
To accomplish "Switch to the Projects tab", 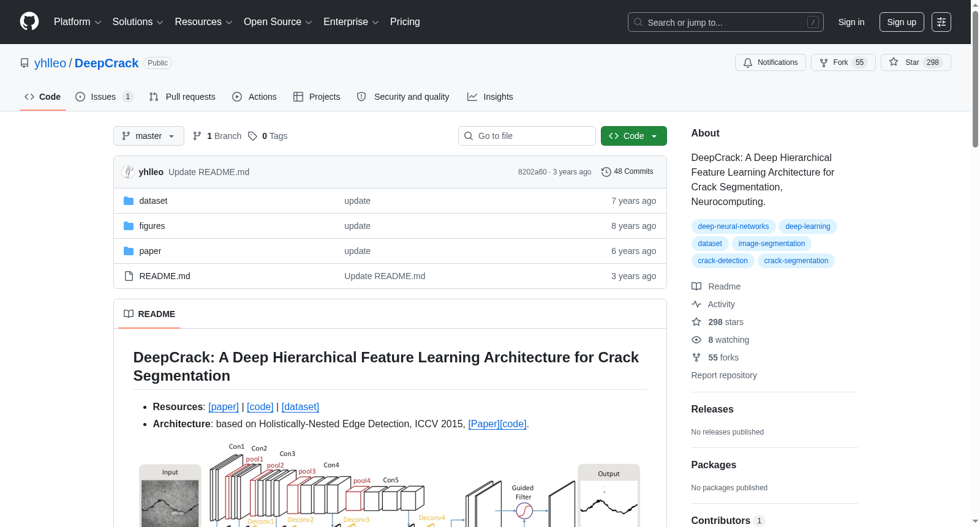I will tap(317, 97).
